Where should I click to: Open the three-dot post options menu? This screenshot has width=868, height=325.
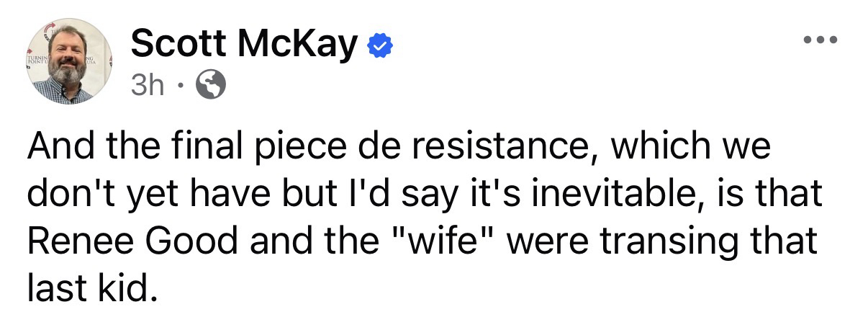click(821, 40)
